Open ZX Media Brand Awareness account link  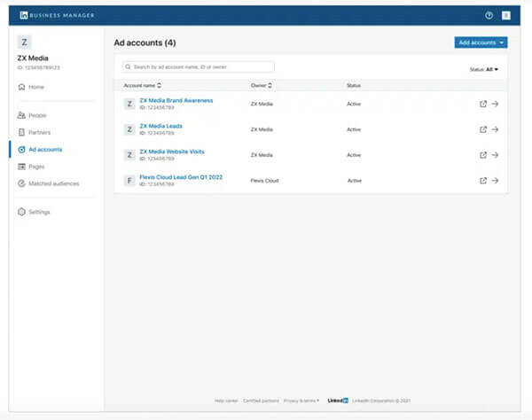[x=176, y=100]
